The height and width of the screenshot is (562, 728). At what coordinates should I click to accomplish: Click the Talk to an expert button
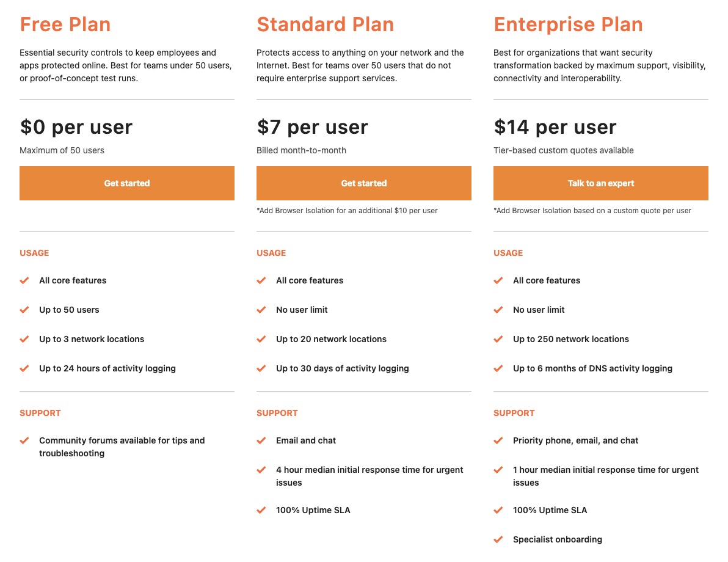pyautogui.click(x=601, y=183)
